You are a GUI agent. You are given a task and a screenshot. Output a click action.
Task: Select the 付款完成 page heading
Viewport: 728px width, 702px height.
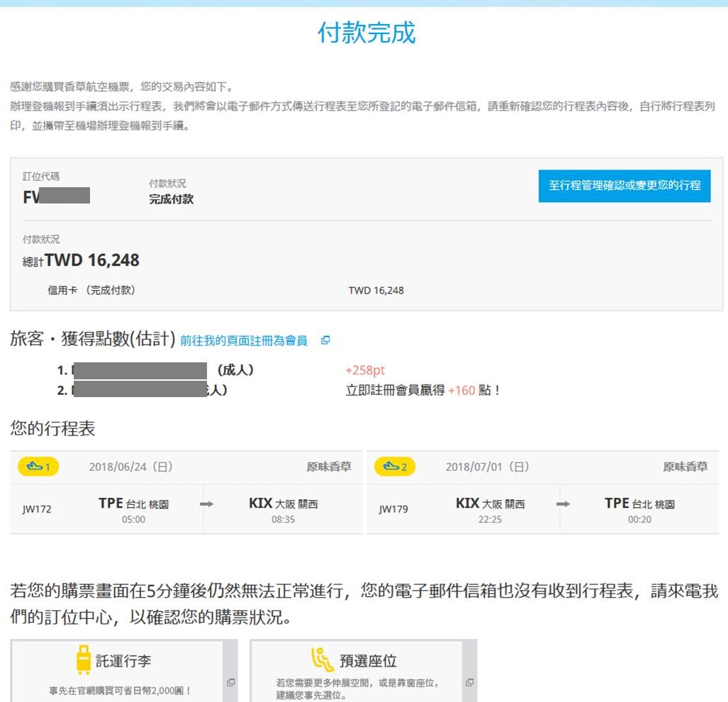coord(366,33)
